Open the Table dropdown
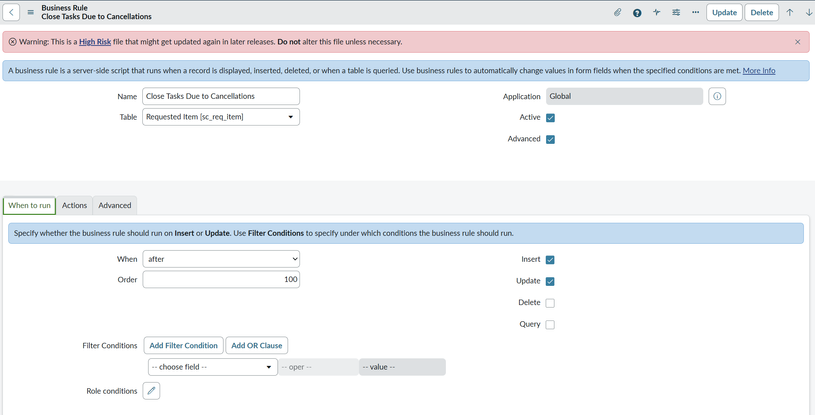Image resolution: width=815 pixels, height=415 pixels. (x=221, y=117)
